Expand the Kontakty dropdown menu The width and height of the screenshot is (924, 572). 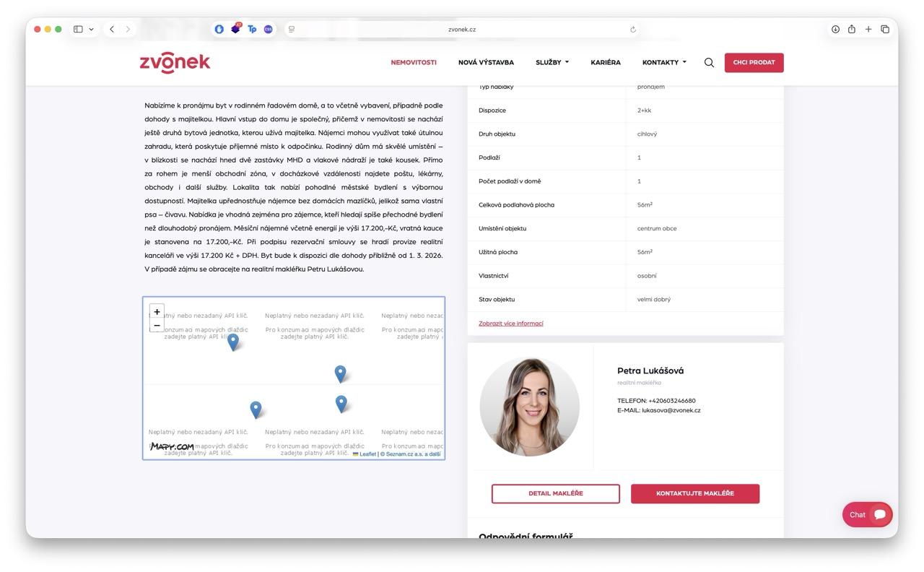pyautogui.click(x=664, y=63)
